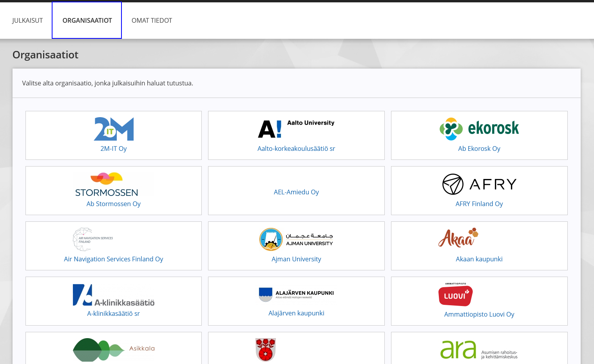Open the 2M-IT Oy link

[114, 148]
